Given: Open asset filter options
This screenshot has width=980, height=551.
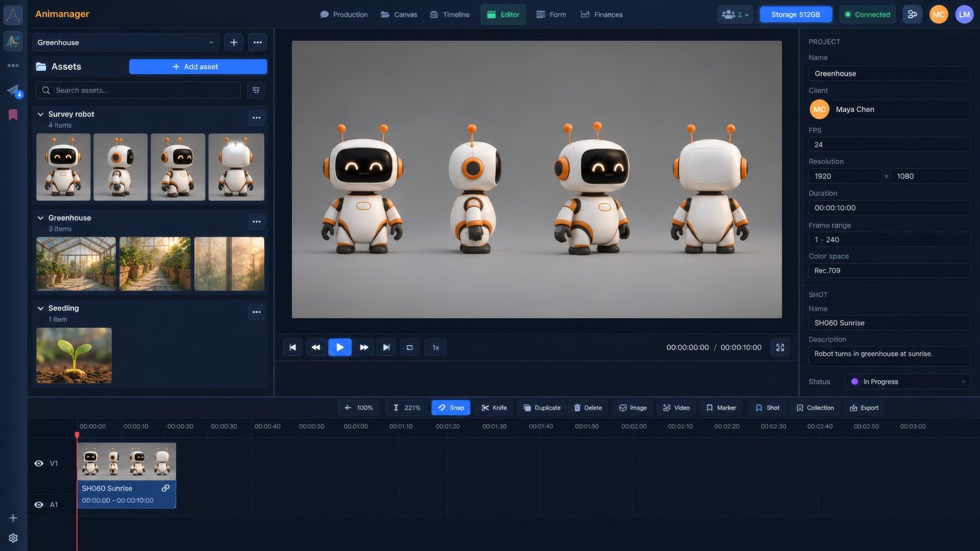Looking at the screenshot, I should click(256, 90).
